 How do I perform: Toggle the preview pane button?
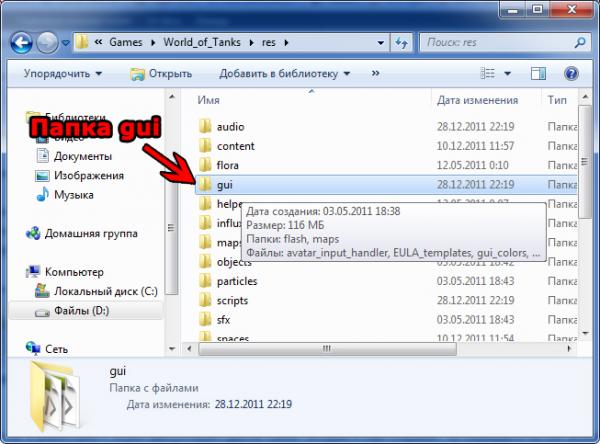(x=538, y=73)
